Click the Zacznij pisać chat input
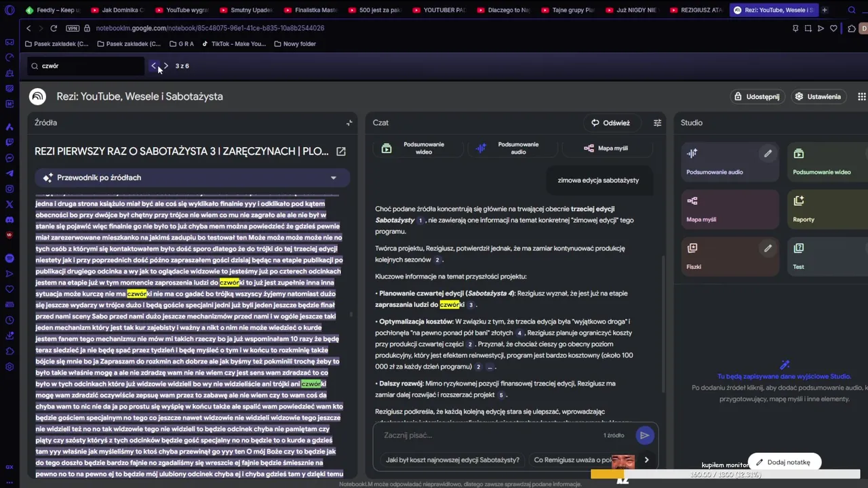The image size is (868, 488). [x=488, y=435]
